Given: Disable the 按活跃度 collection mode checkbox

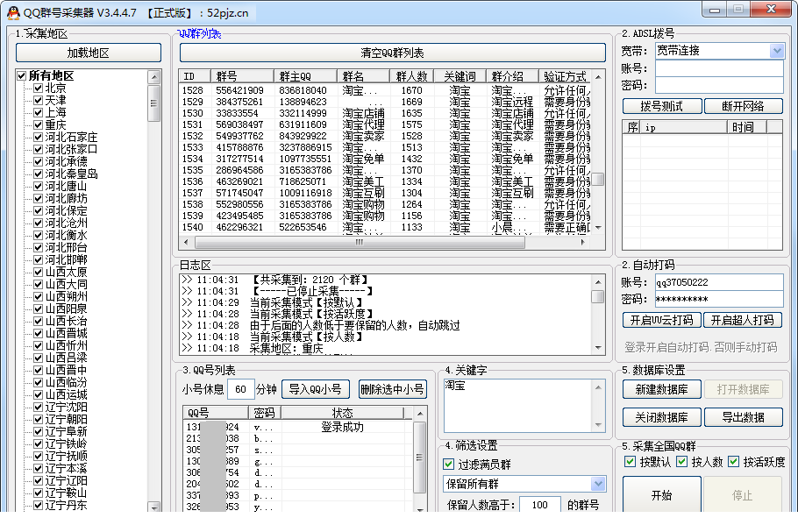Looking at the screenshot, I should pyautogui.click(x=733, y=462).
